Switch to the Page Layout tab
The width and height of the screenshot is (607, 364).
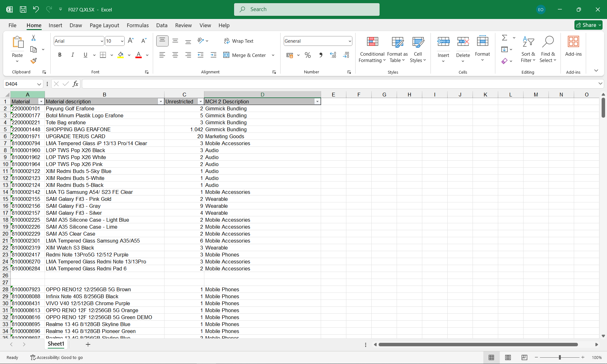(x=104, y=25)
